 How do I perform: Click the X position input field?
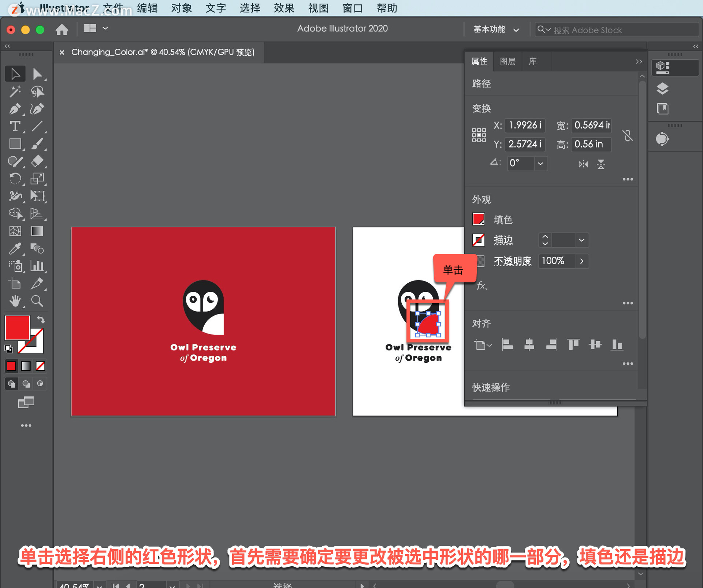[524, 125]
